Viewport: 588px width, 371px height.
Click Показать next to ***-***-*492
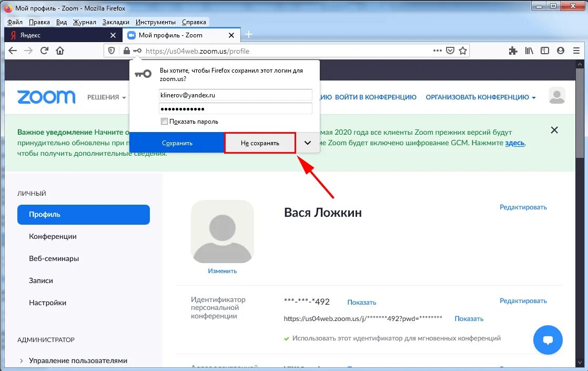(361, 303)
